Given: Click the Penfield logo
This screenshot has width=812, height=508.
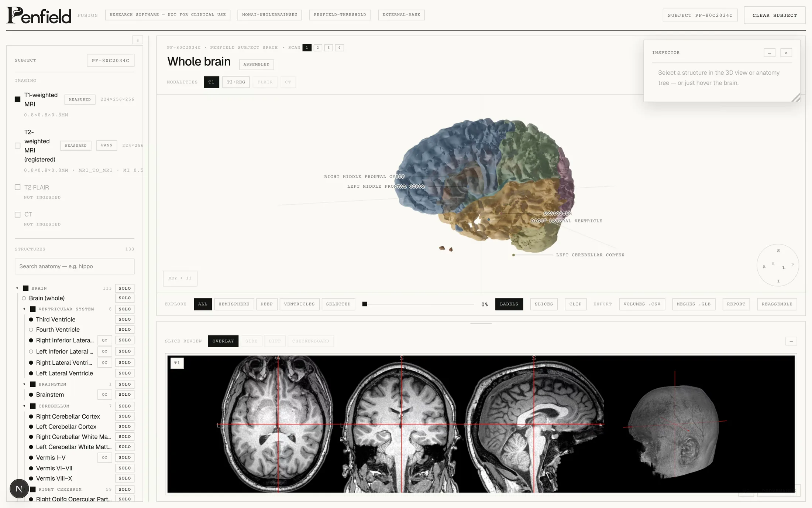Looking at the screenshot, I should [39, 15].
